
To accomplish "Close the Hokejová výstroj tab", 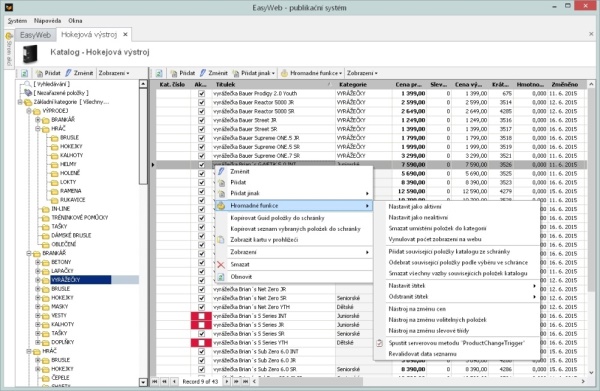I will (x=126, y=34).
